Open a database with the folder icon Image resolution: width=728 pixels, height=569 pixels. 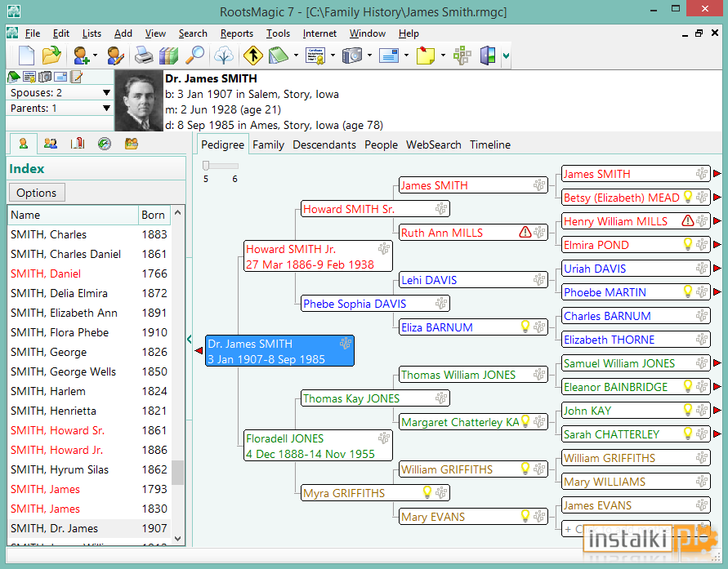point(52,56)
